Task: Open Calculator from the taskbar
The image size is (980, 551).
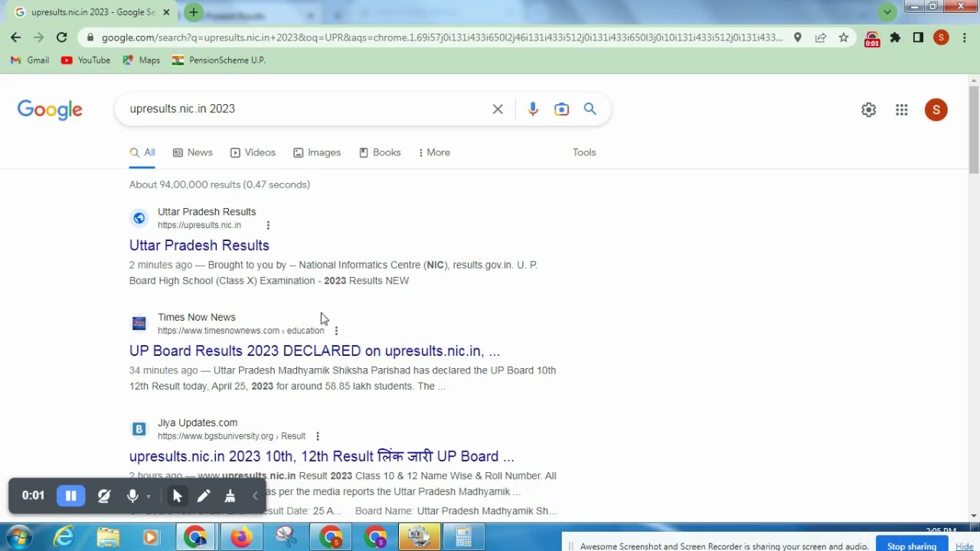Action: [464, 537]
